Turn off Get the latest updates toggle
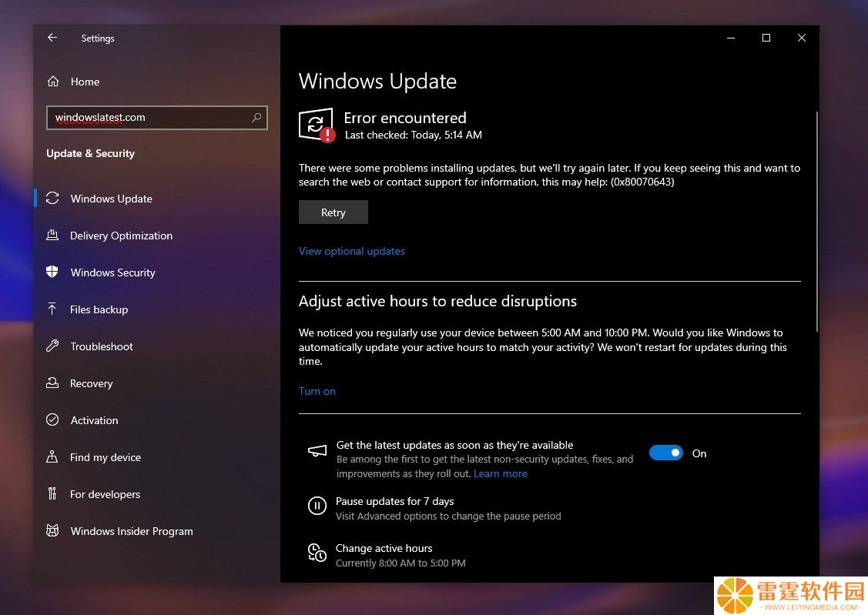 click(665, 453)
